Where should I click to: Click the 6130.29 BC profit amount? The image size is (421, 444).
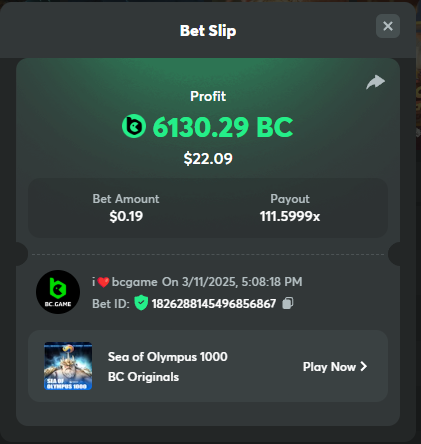pyautogui.click(x=223, y=127)
